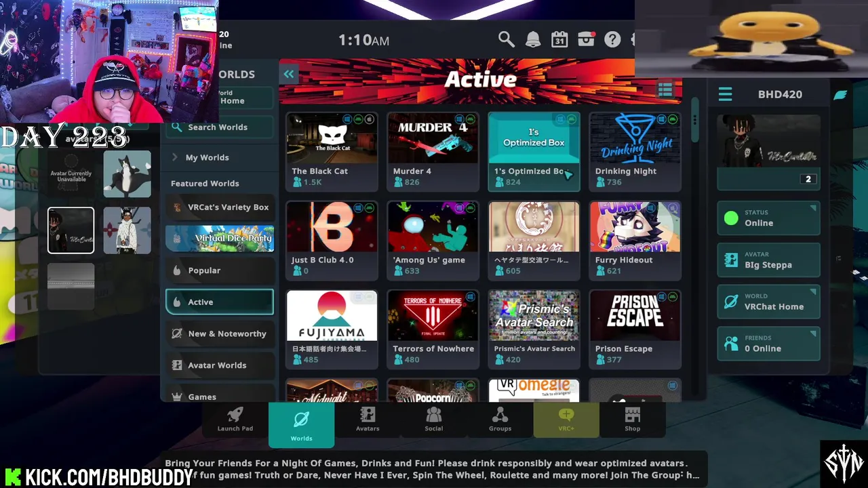Viewport: 868px width, 488px height.
Task: Select the Worlds tab in bottom dock
Action: pyautogui.click(x=301, y=425)
